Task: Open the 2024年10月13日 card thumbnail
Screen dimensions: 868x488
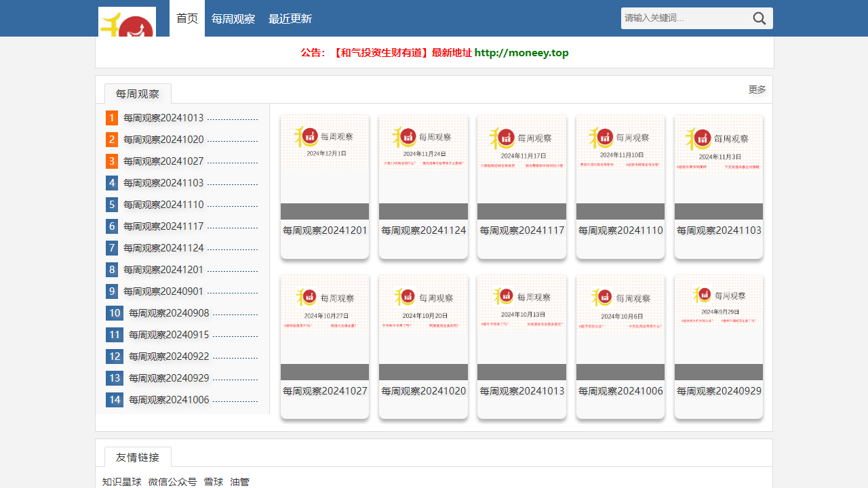Action: point(521,327)
